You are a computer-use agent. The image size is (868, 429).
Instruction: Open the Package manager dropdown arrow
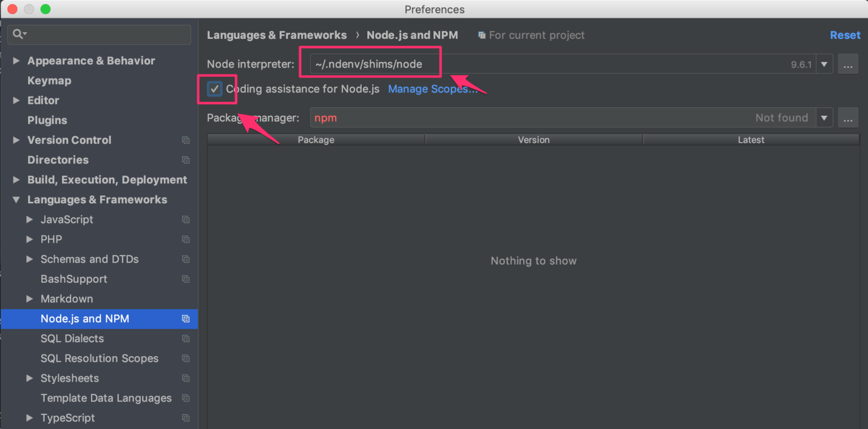(824, 118)
